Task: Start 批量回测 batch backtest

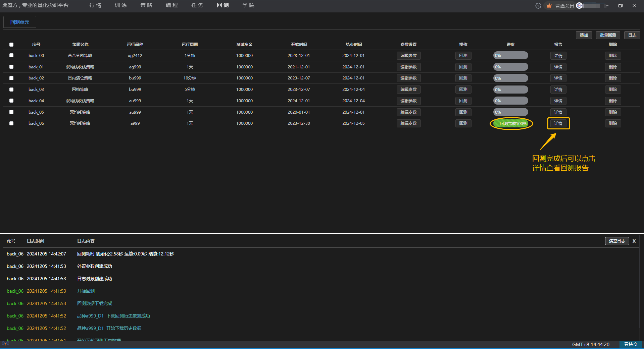Action: (608, 35)
